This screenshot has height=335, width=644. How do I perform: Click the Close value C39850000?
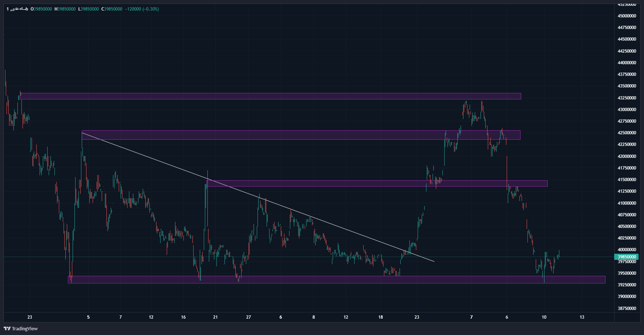tap(112, 9)
